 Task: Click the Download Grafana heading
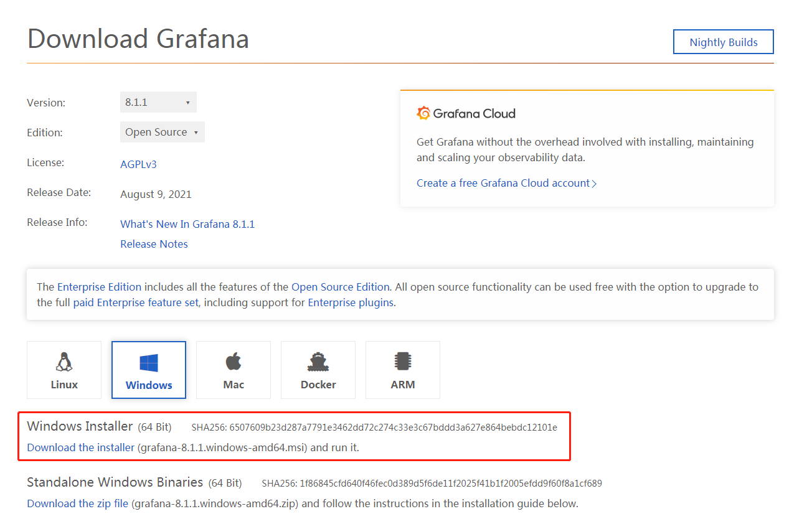pos(138,39)
